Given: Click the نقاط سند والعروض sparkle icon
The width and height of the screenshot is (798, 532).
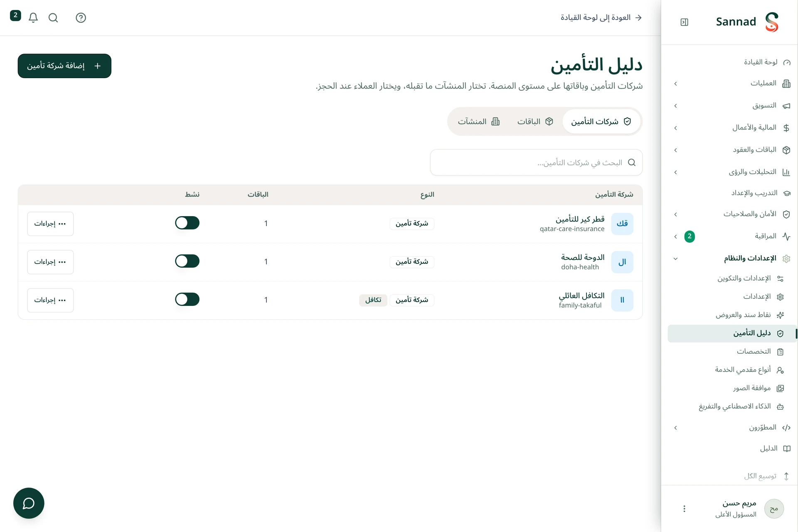Looking at the screenshot, I should pyautogui.click(x=781, y=315).
